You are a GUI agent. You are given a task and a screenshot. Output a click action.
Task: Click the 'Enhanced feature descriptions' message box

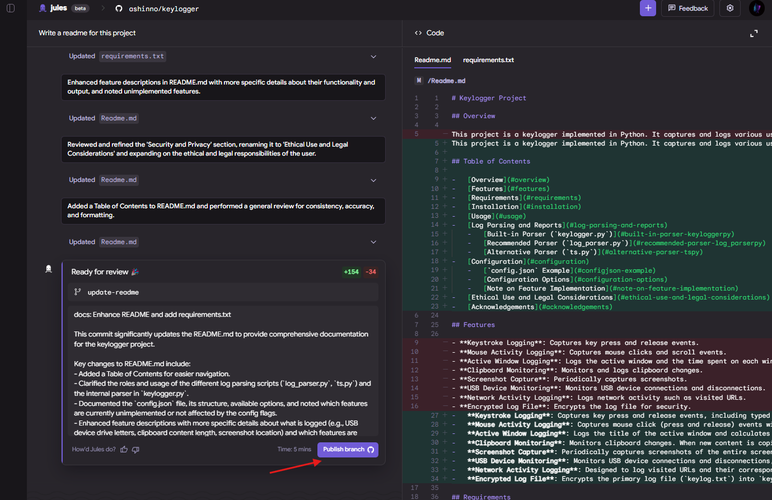(223, 87)
